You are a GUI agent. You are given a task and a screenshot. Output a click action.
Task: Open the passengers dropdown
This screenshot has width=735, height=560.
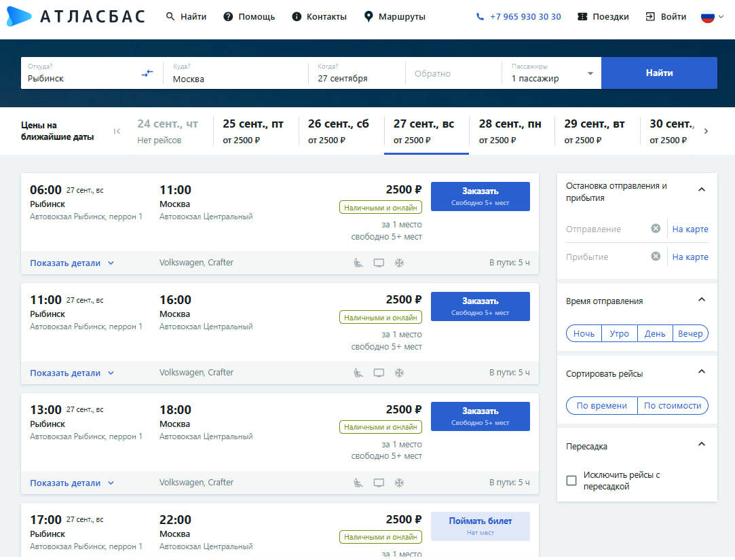point(551,73)
